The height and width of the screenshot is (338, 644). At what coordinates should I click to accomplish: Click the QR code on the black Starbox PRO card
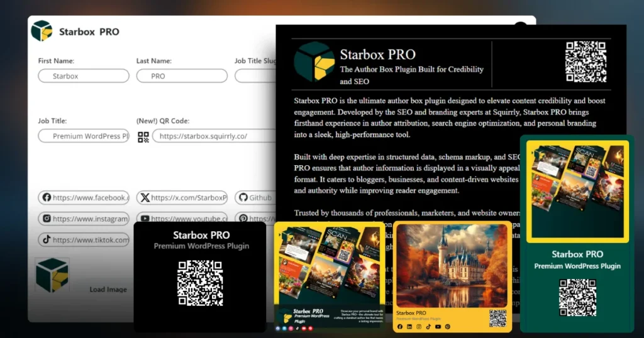coord(200,283)
